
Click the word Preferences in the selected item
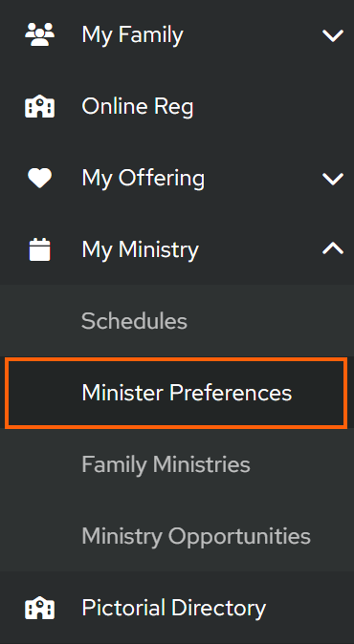pos(231,393)
